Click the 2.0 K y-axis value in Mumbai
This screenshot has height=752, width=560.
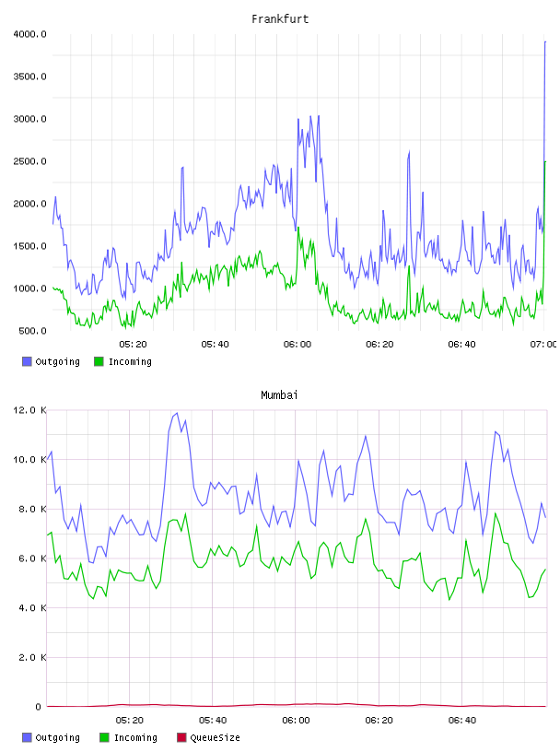[x=32, y=657]
